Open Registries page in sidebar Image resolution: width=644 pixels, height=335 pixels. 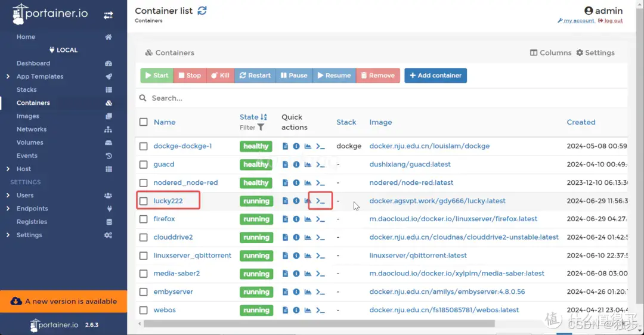[32, 222]
